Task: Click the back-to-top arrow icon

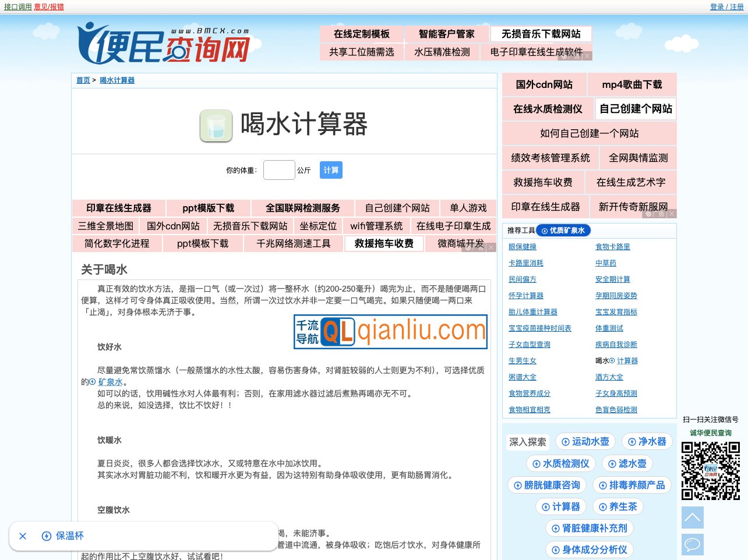Action: pyautogui.click(x=692, y=517)
